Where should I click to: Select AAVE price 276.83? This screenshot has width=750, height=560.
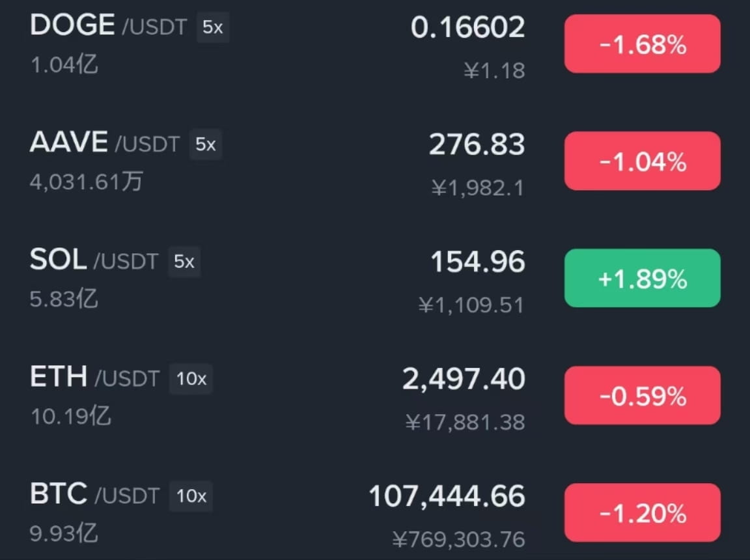pos(477,144)
